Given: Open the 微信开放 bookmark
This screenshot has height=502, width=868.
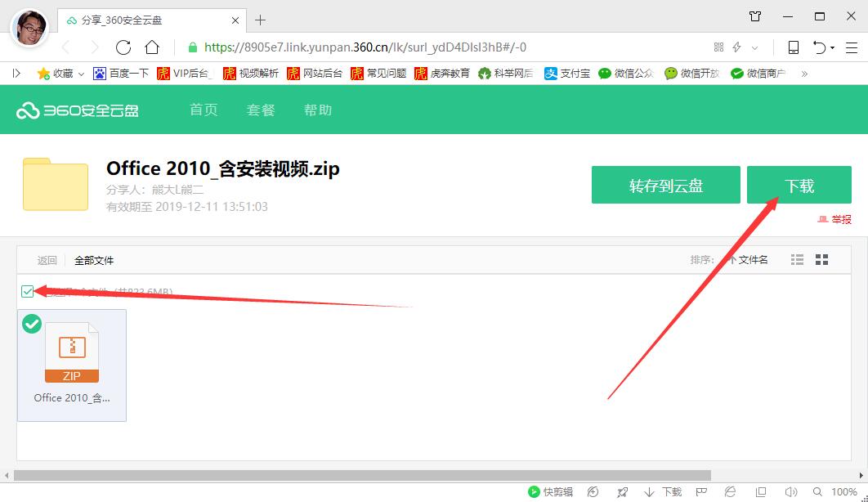Looking at the screenshot, I should click(692, 73).
